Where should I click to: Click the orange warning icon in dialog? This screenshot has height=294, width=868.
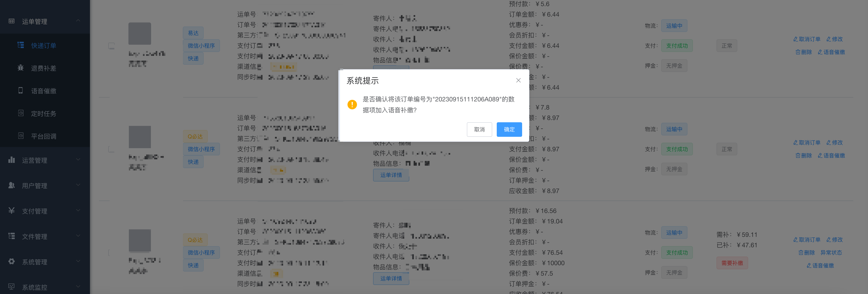tap(352, 104)
